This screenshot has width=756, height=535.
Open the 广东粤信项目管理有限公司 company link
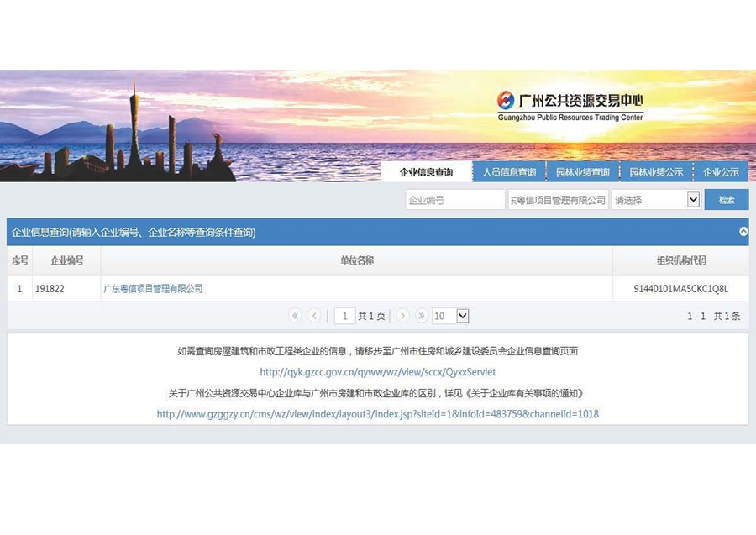coord(153,289)
